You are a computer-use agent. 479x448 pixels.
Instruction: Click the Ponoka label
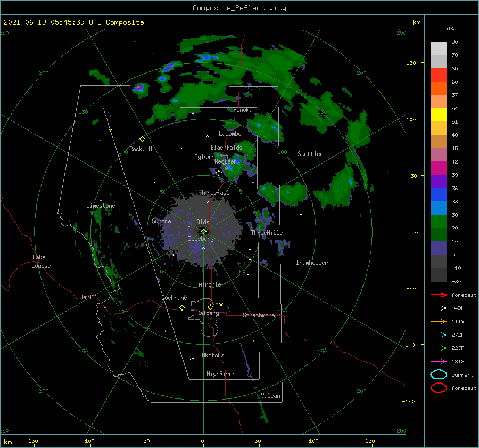[243, 110]
